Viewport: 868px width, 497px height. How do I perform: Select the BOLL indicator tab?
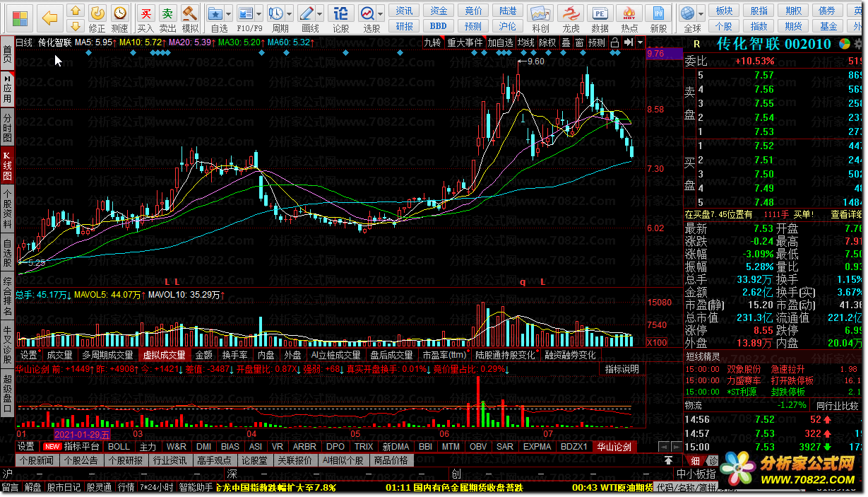pos(119,447)
